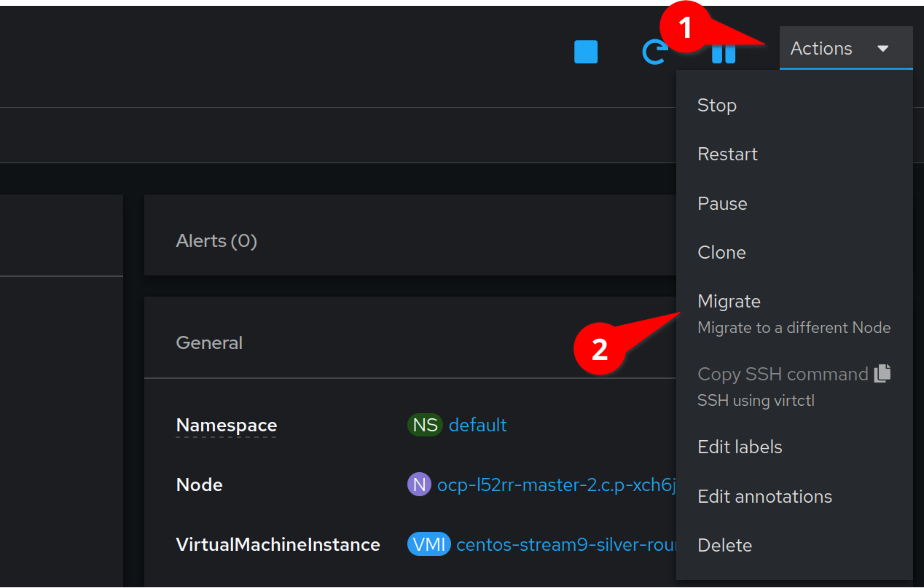Open the default namespace link
Screen dimensions: 924x588
tap(477, 425)
